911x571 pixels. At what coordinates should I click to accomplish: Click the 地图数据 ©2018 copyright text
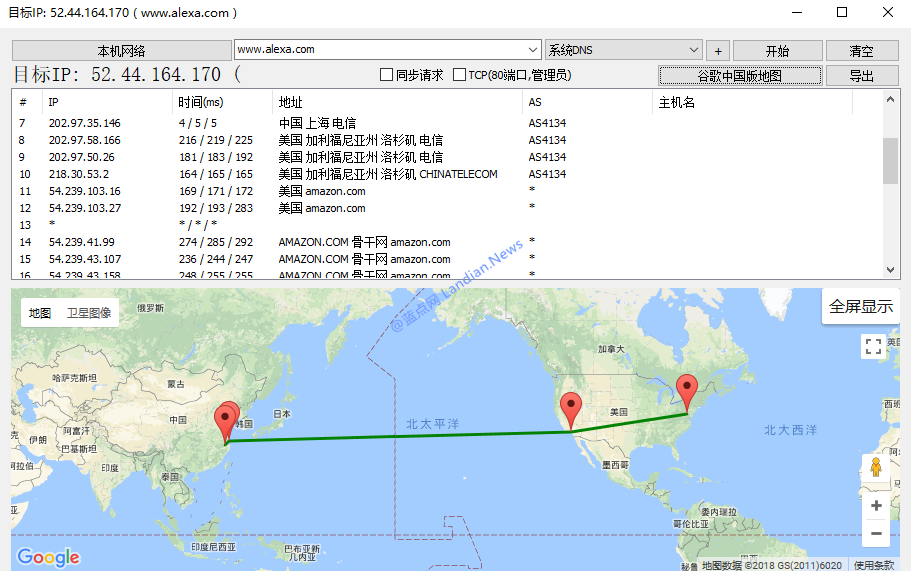point(772,565)
